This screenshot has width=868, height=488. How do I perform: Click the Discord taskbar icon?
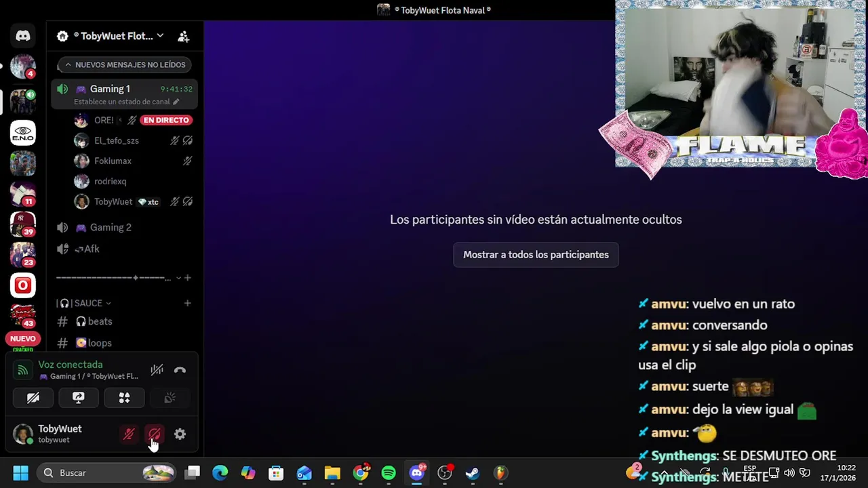pos(417,473)
